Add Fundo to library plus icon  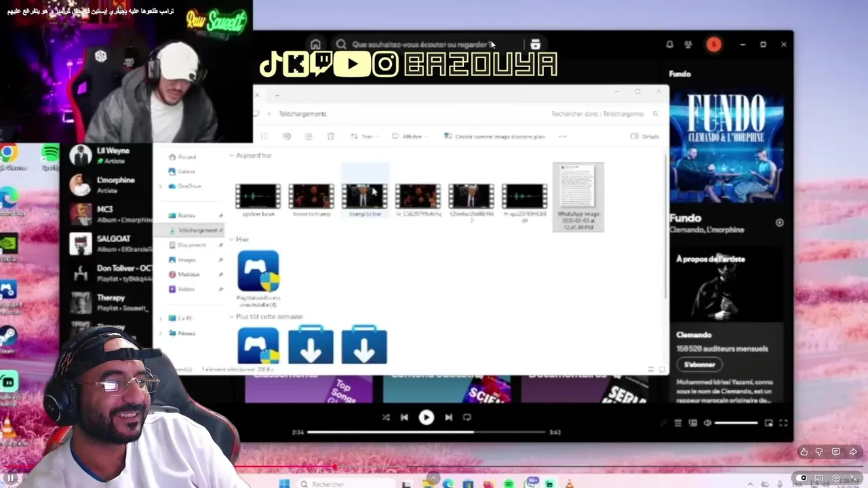(x=779, y=222)
